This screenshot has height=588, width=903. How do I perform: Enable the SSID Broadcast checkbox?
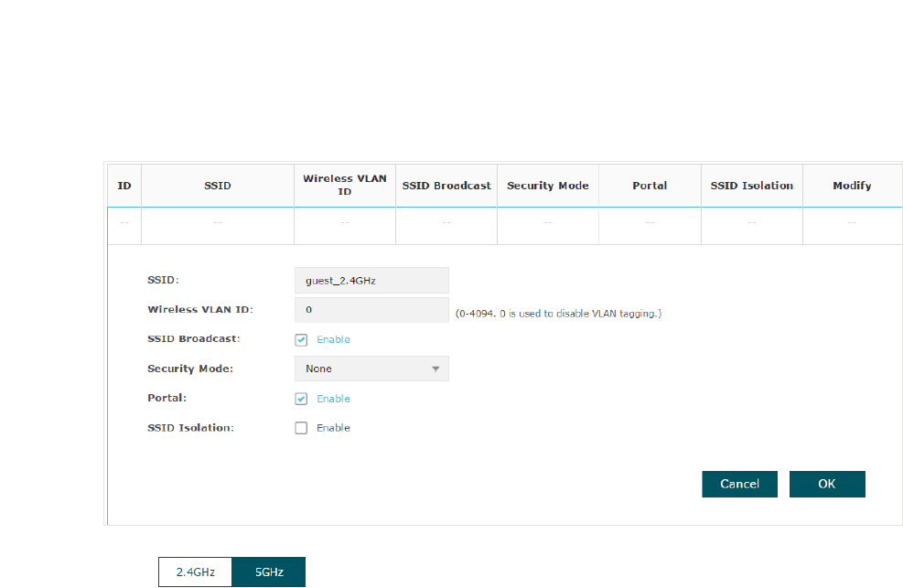coord(301,339)
